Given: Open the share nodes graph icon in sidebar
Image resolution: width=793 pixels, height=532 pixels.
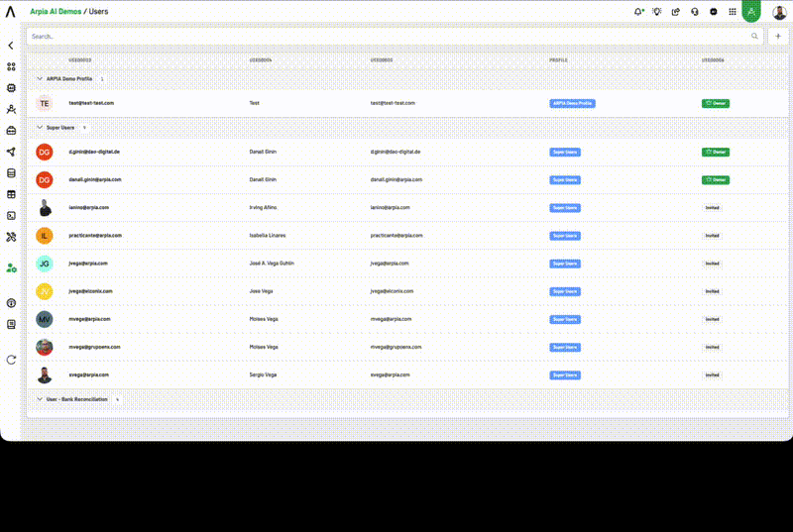Looking at the screenshot, I should (11, 153).
